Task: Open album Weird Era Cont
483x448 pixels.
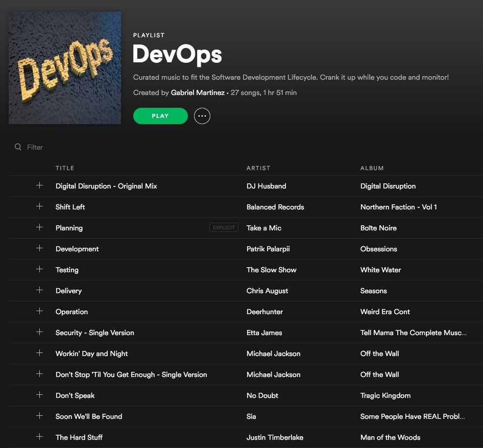Action: coord(385,312)
